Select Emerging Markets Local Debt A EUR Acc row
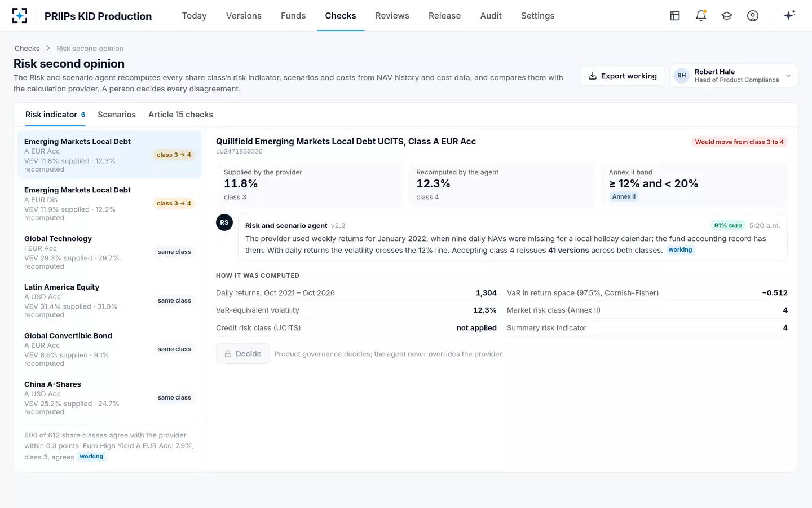This screenshot has width=812, height=508. (109, 155)
